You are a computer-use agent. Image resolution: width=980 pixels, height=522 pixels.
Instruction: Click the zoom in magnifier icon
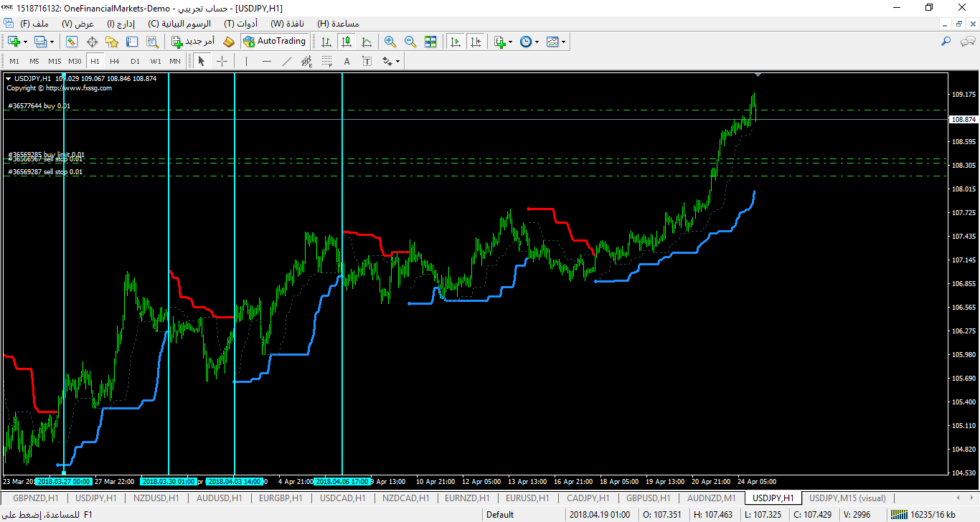pos(390,42)
